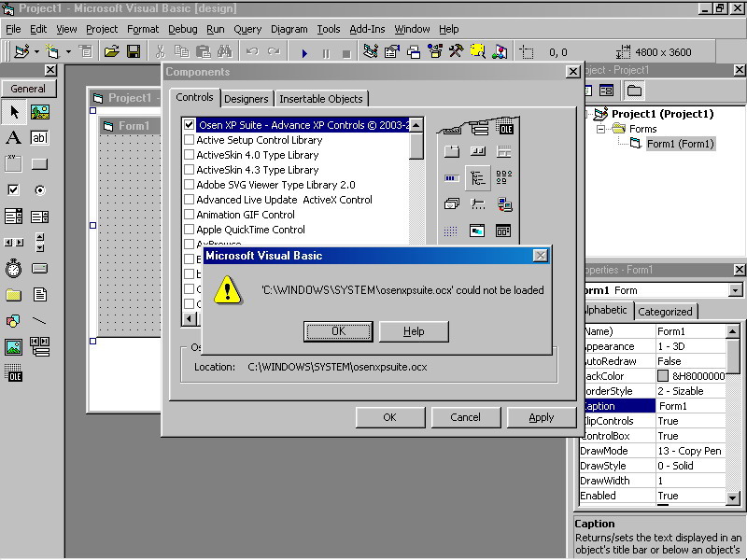
Task: Select the Pointer tool in toolbox
Action: 14,112
